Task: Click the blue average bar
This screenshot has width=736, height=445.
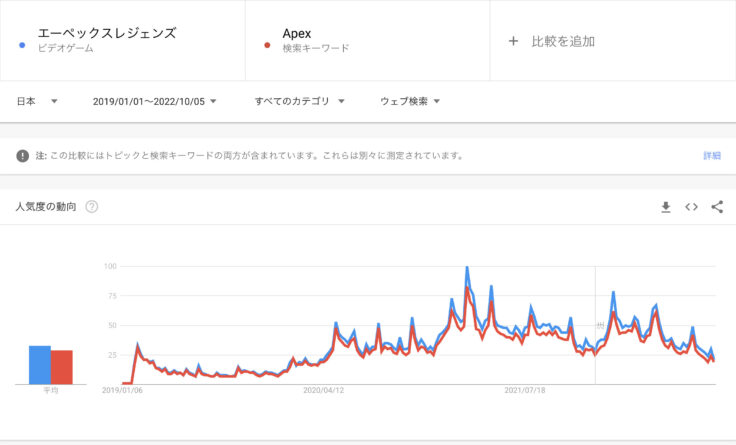Action: [x=39, y=364]
